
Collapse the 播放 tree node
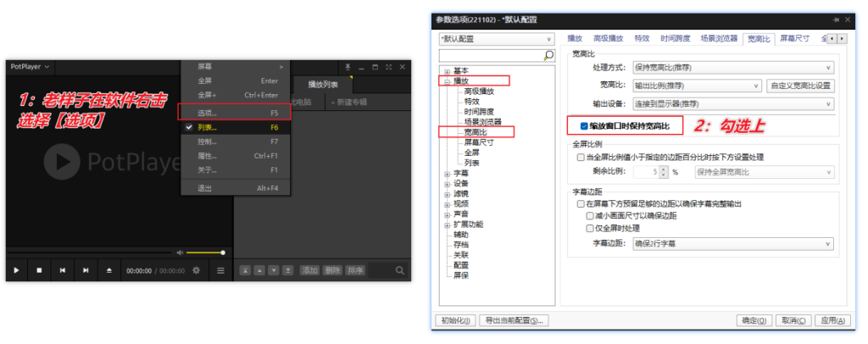pyautogui.click(x=447, y=81)
